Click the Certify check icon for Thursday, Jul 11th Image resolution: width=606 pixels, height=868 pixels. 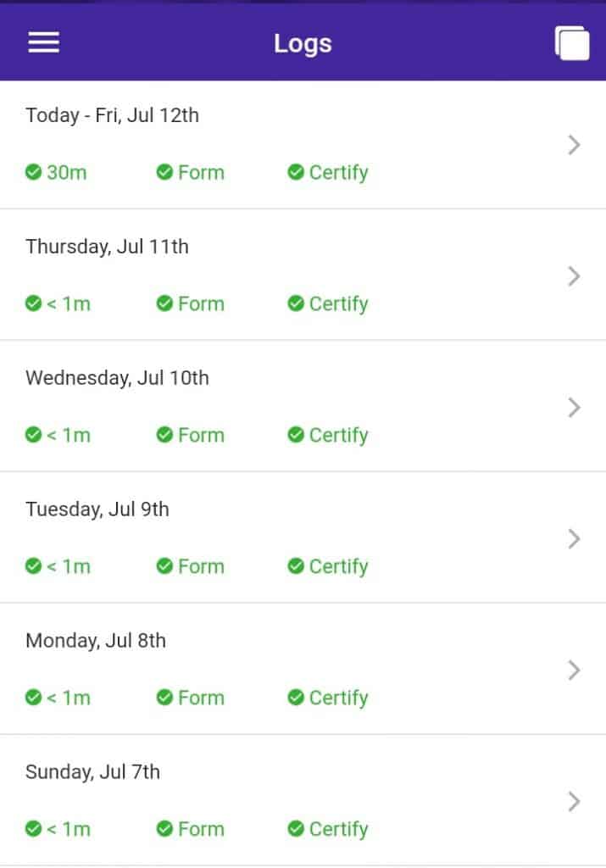pyautogui.click(x=297, y=303)
